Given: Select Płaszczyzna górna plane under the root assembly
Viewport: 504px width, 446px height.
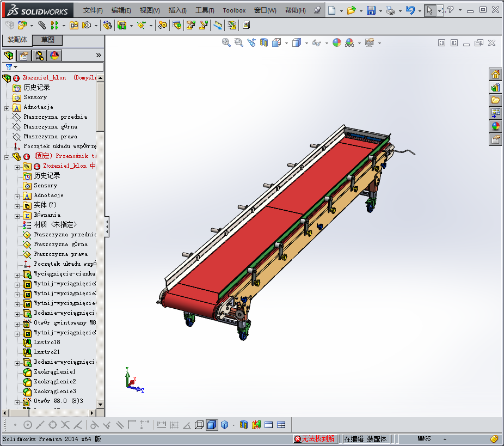Looking at the screenshot, I should [x=51, y=127].
